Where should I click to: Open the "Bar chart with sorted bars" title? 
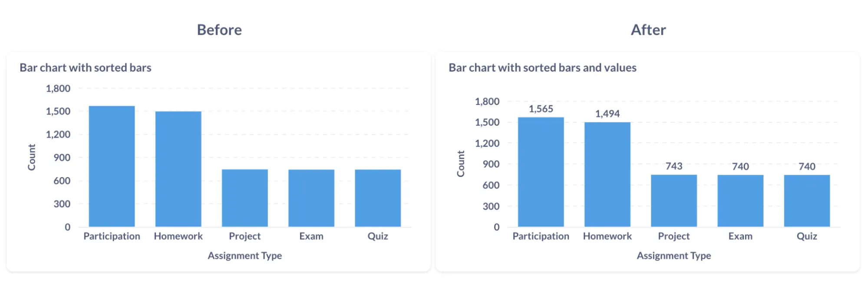pos(86,68)
